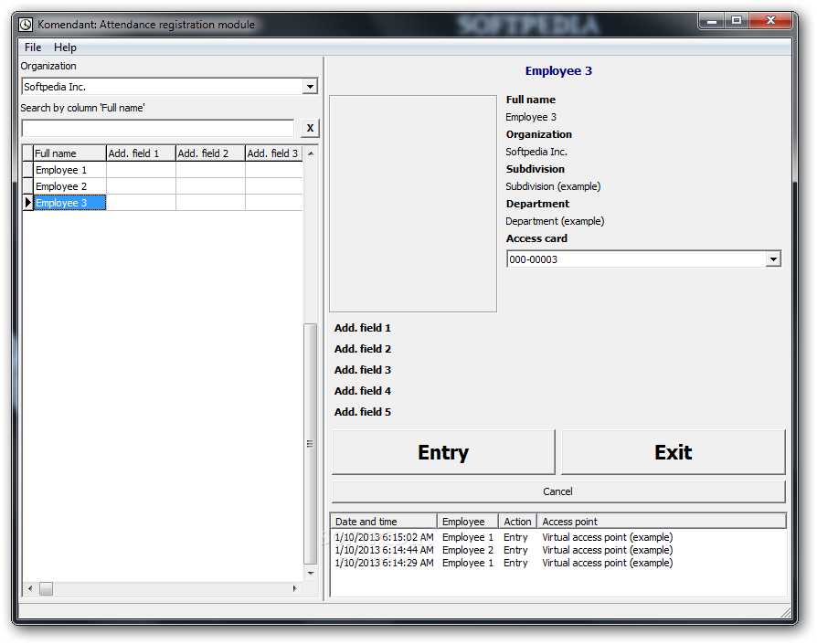Sort by Full name column header
Screen dimensions: 817x644
[69, 153]
